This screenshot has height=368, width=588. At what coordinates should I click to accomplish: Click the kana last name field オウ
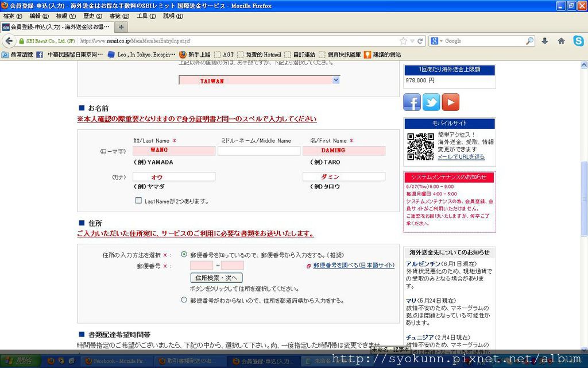click(x=174, y=177)
